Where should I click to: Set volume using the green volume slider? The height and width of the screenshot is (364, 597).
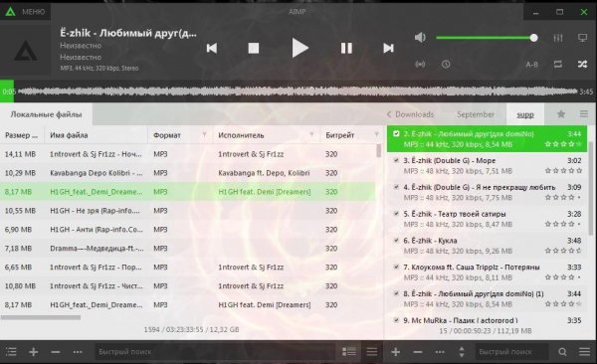click(x=487, y=38)
